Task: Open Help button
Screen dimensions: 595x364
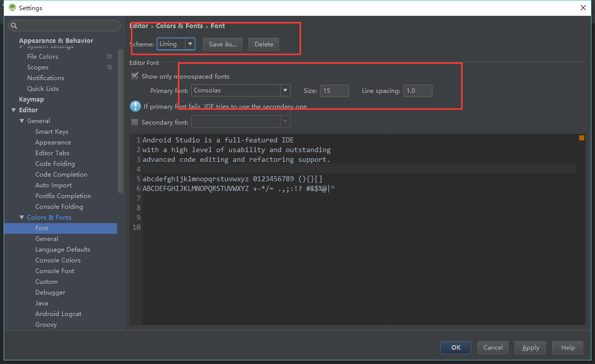Action: [568, 347]
